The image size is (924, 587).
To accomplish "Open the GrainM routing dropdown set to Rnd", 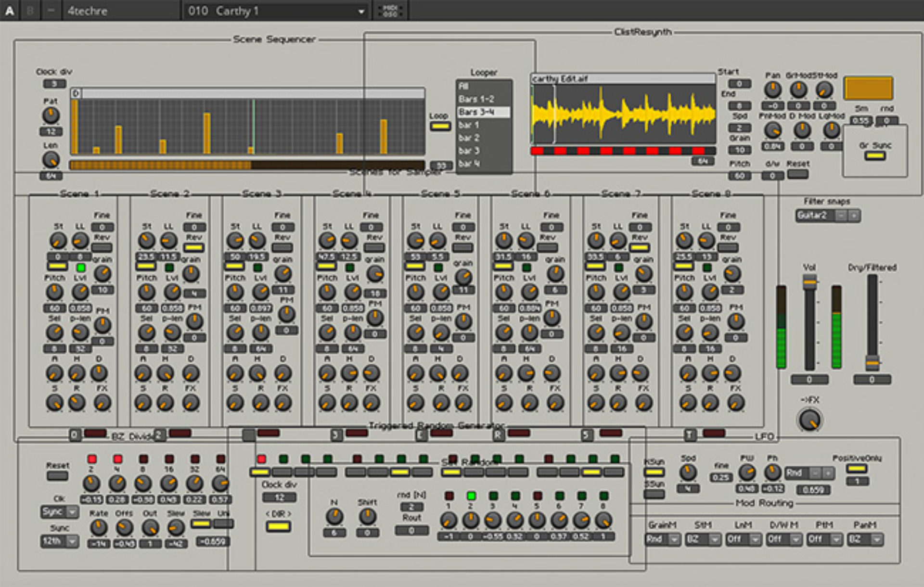I will click(663, 540).
